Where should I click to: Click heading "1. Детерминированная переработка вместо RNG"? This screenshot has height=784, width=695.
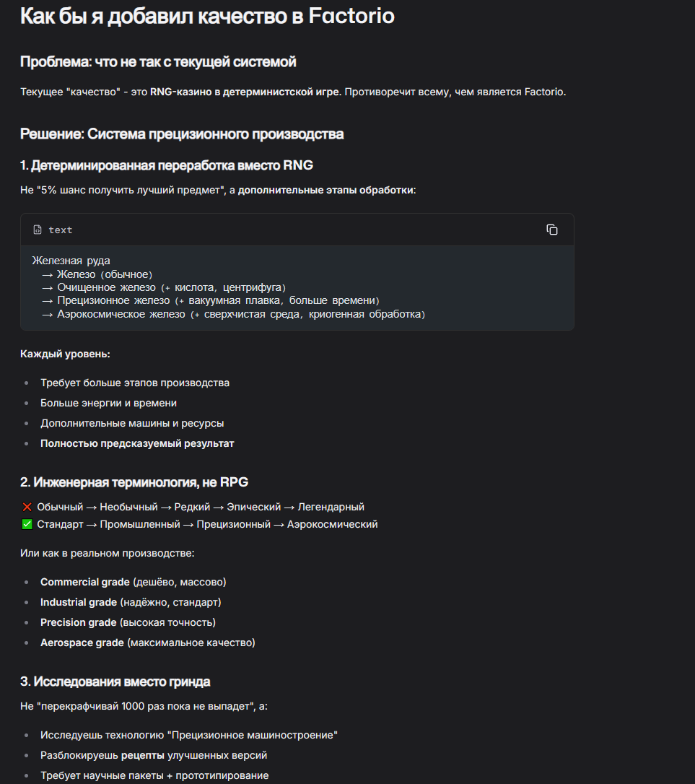(167, 165)
